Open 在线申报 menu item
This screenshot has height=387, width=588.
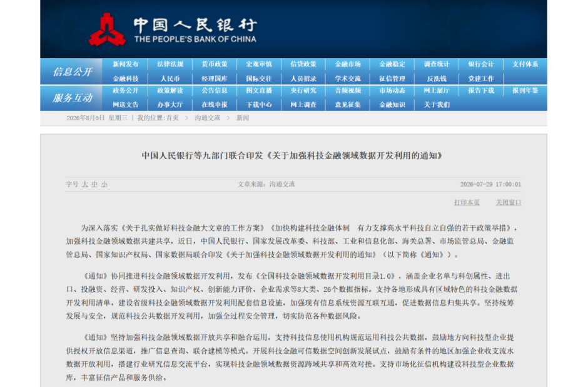pos(215,105)
